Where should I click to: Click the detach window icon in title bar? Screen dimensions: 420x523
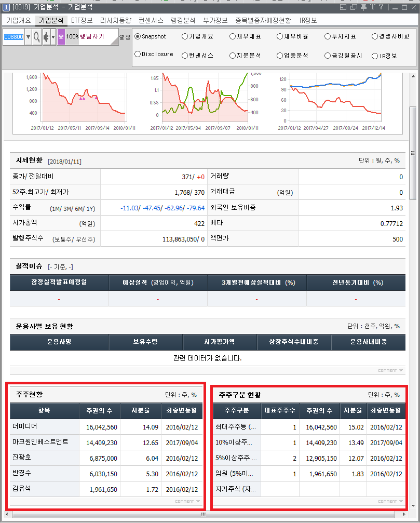point(343,7)
